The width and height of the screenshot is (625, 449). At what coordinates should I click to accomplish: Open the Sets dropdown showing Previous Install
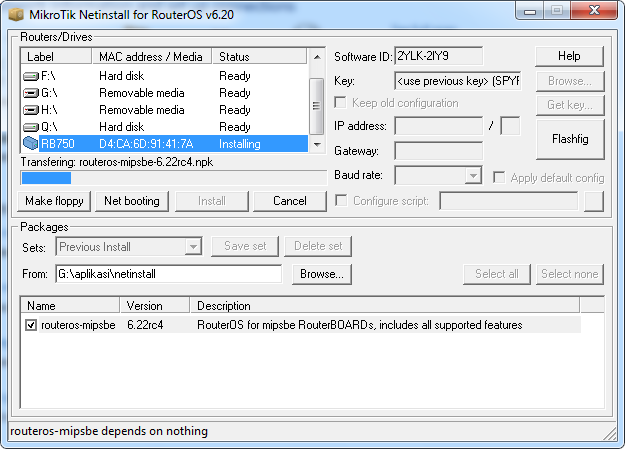pyautogui.click(x=193, y=247)
